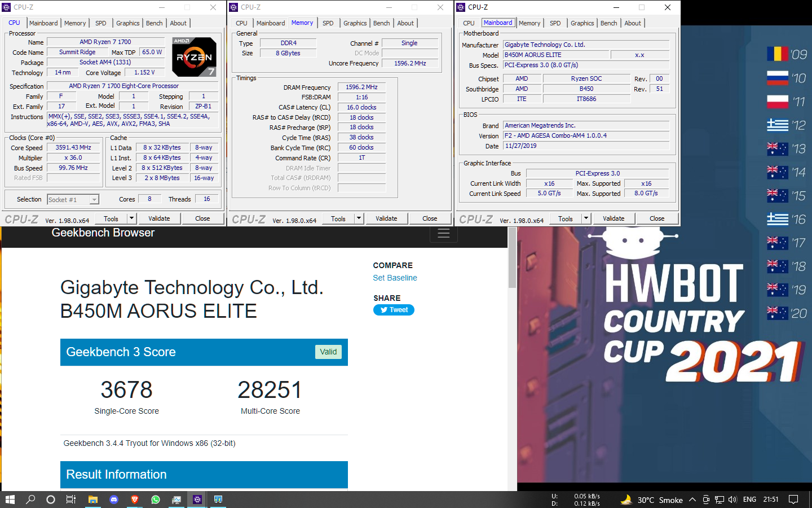This screenshot has height=508, width=812.
Task: Open Cortana circle icon on taskbar
Action: click(x=51, y=500)
